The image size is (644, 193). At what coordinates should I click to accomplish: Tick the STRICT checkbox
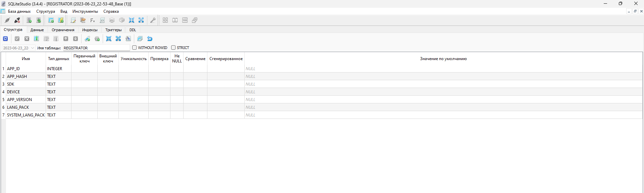[x=174, y=48]
